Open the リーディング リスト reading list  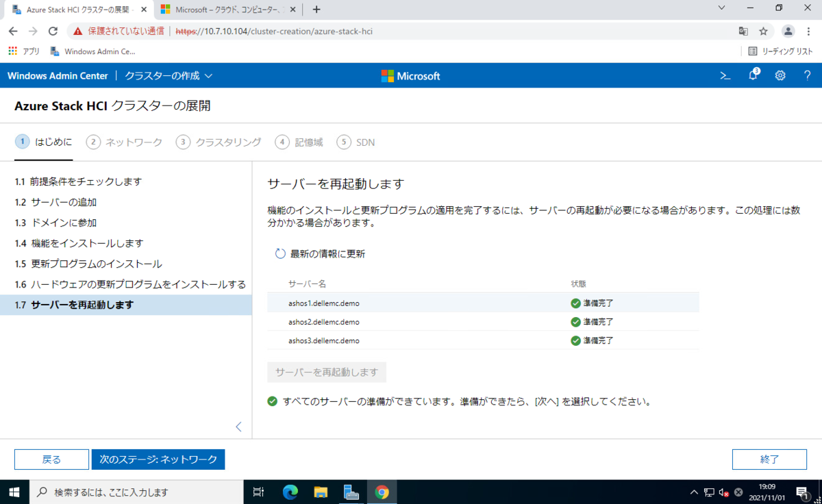[x=780, y=51]
